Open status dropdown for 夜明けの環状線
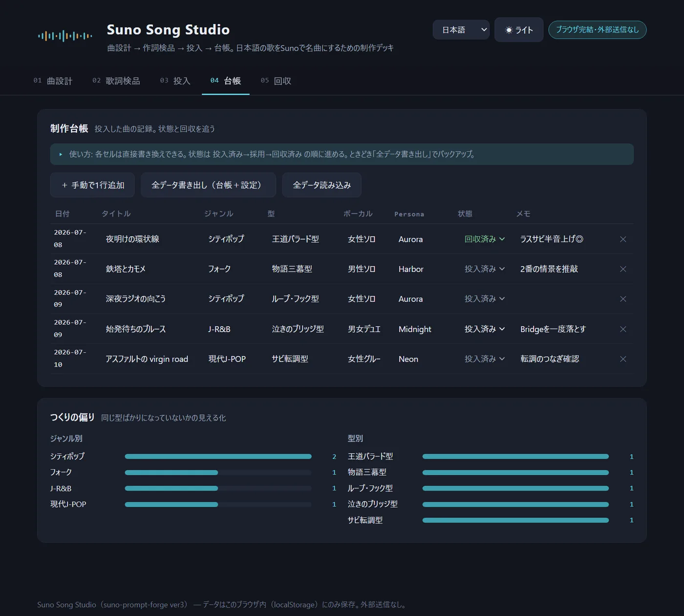Screen dimensions: 684x616 (484, 239)
